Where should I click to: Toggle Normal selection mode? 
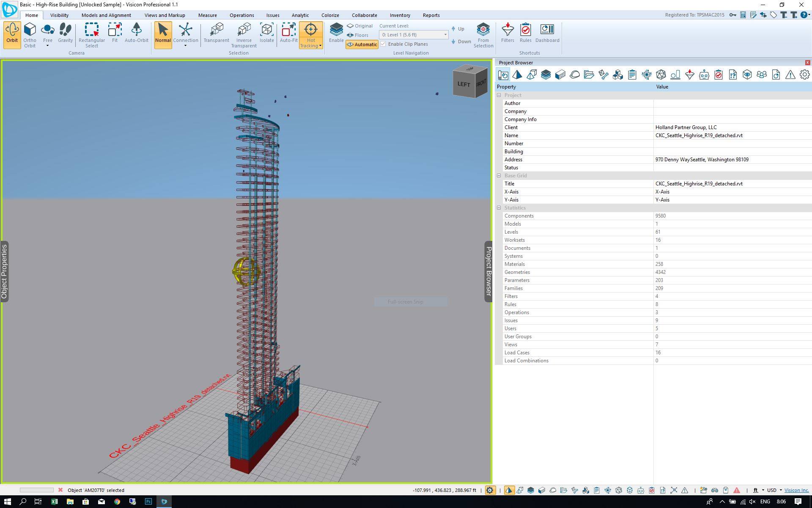click(x=163, y=35)
